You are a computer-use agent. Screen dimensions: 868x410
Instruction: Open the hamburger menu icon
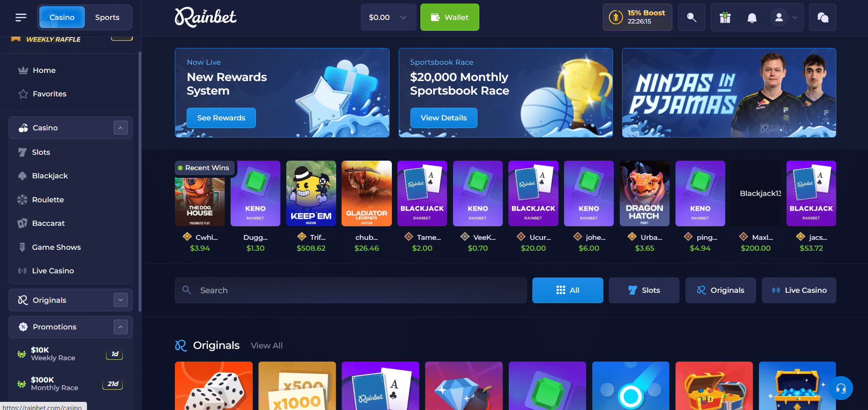(x=21, y=17)
